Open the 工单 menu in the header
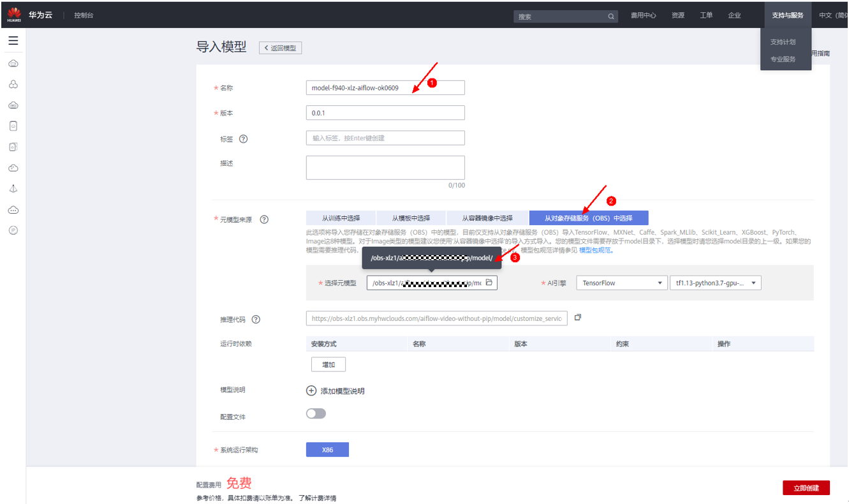The image size is (849, 504). 706,15
